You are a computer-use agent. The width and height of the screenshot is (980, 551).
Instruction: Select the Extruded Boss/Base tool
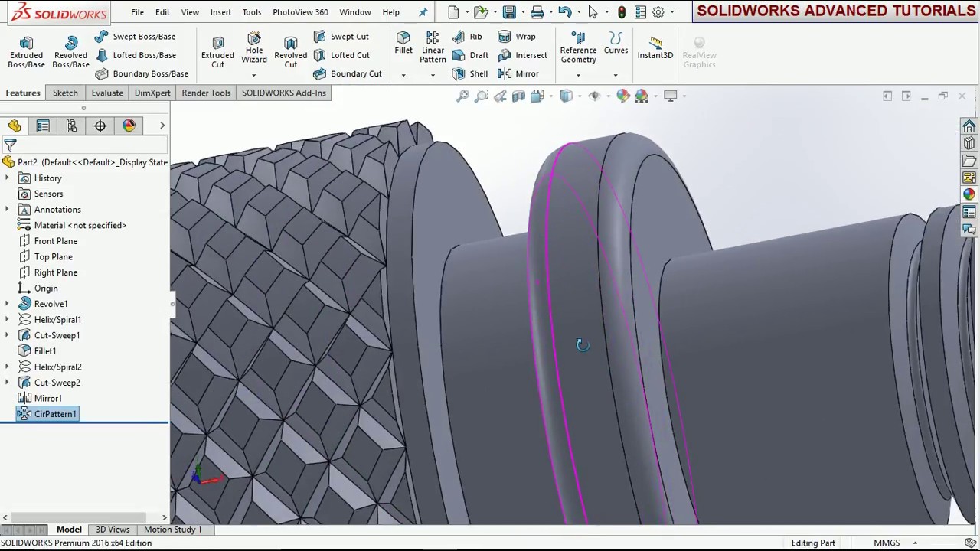tap(26, 52)
